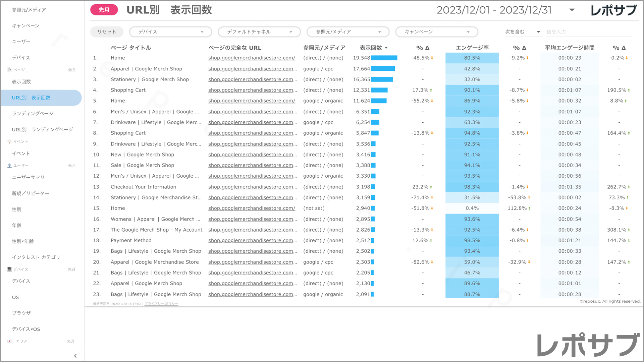644x362 pixels.
Task: Go to インタレスト カテゴリ report
Action: tap(36, 257)
